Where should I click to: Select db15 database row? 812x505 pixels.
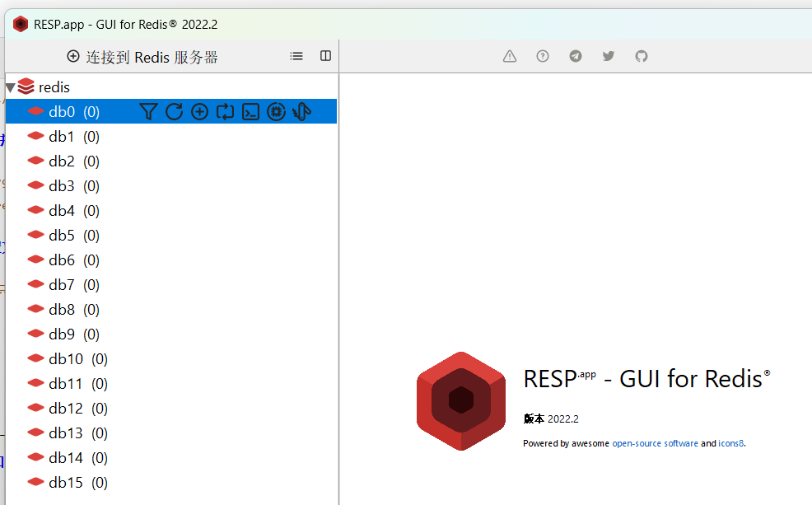171,483
